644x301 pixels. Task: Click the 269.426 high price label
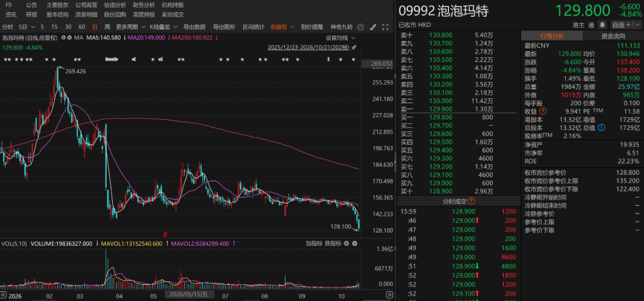pyautogui.click(x=75, y=72)
